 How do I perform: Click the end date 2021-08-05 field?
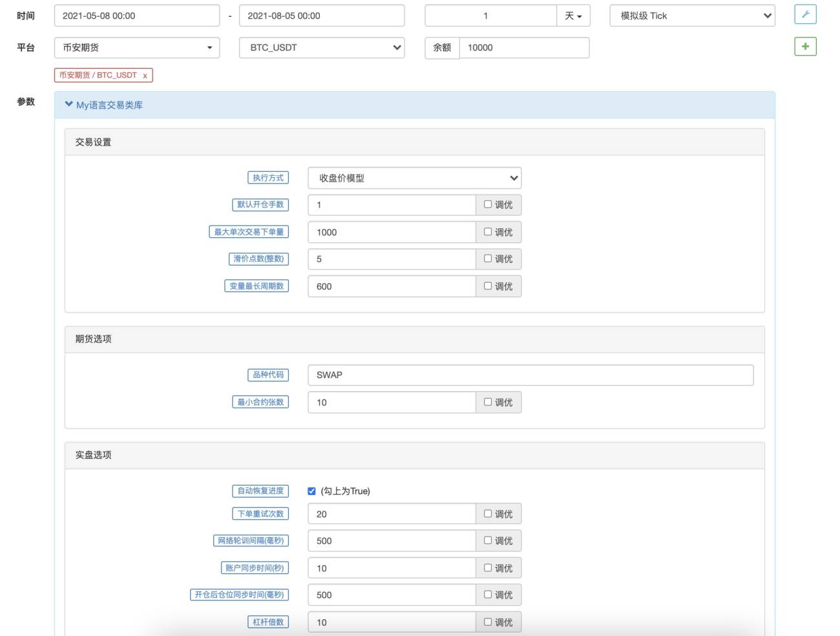(x=322, y=16)
